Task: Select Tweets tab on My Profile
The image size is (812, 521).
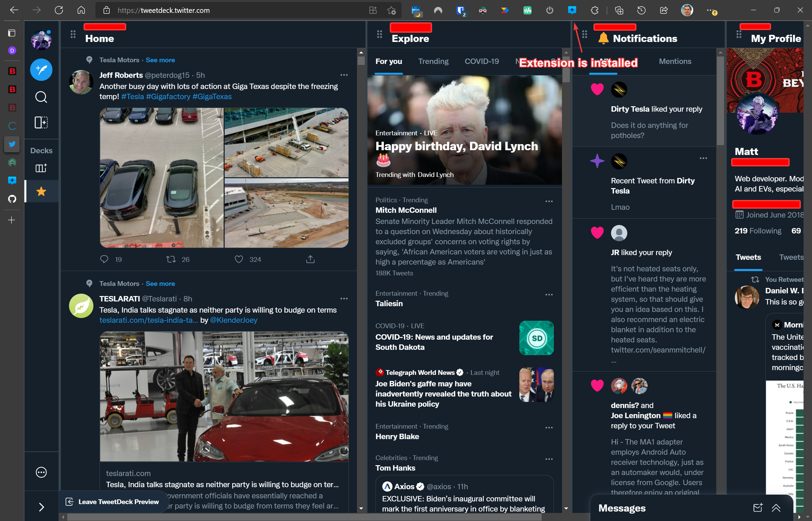Action: click(748, 257)
